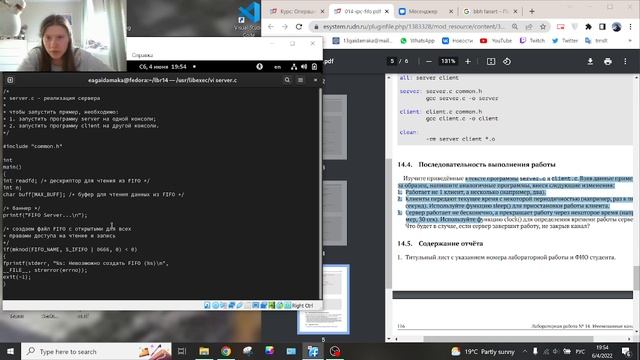Open Chrome extensions puzzle icon

[588, 27]
